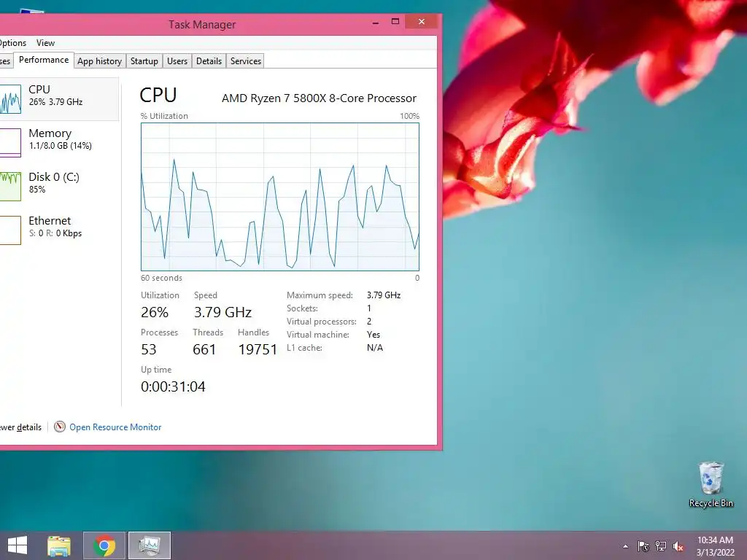The image size is (747, 560).
Task: Open Google Chrome from the taskbar
Action: [104, 545]
